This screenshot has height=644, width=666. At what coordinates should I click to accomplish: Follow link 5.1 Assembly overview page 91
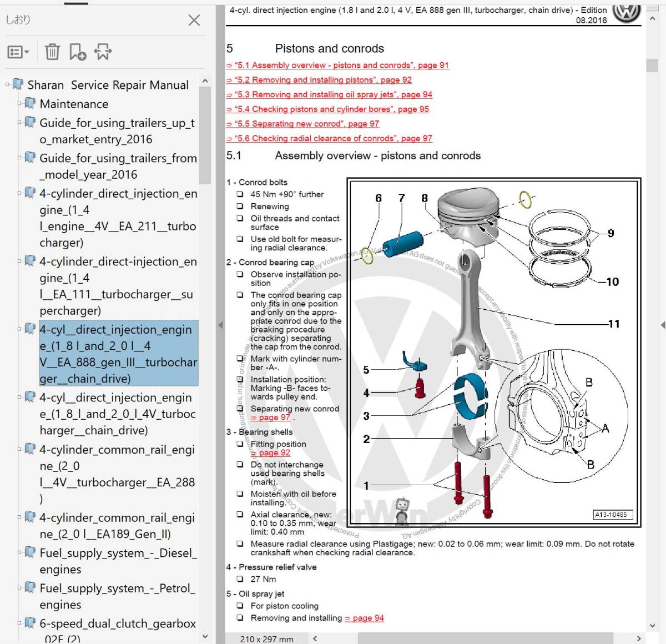[337, 66]
